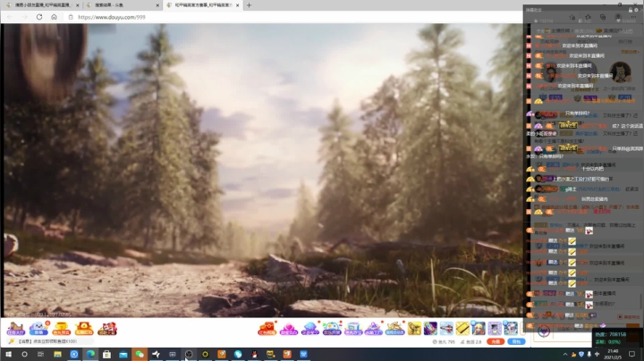Switch to the second browser tab (search results)
Screen dimensions: 644x361
tap(123, 5)
